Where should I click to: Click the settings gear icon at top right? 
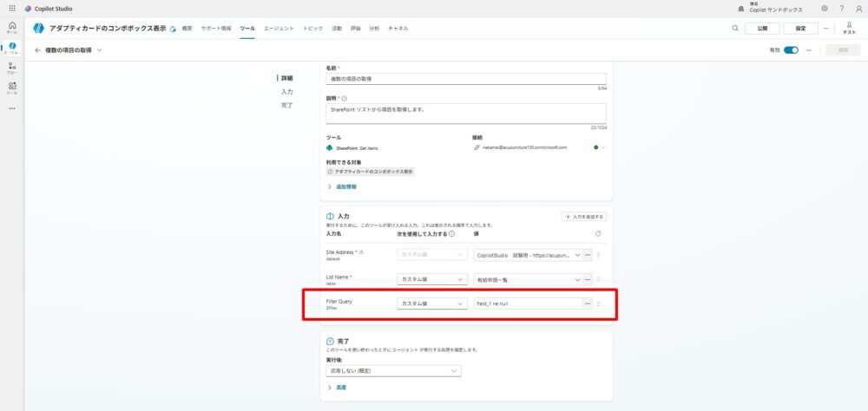point(824,8)
